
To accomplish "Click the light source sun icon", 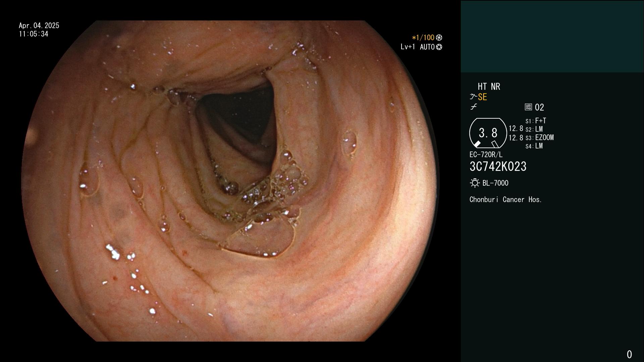I will tap(475, 183).
